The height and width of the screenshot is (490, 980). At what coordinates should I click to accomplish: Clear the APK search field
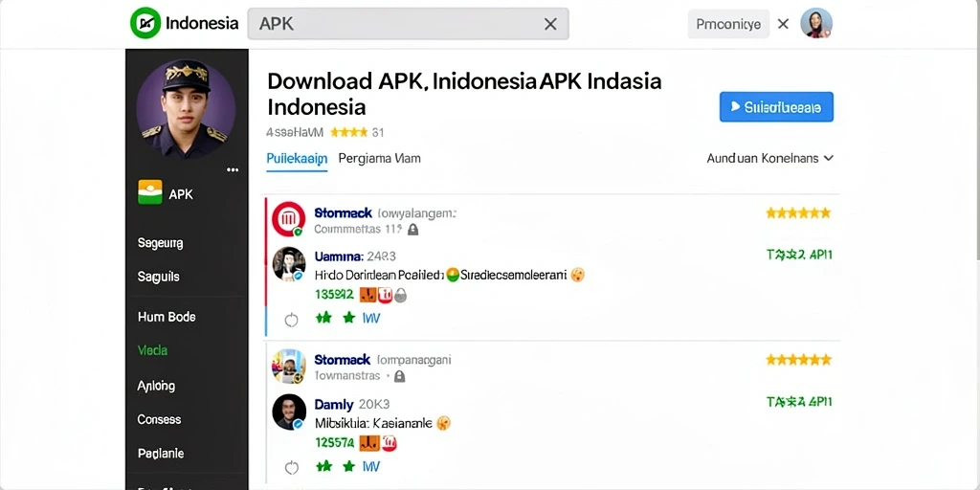pyautogui.click(x=550, y=24)
